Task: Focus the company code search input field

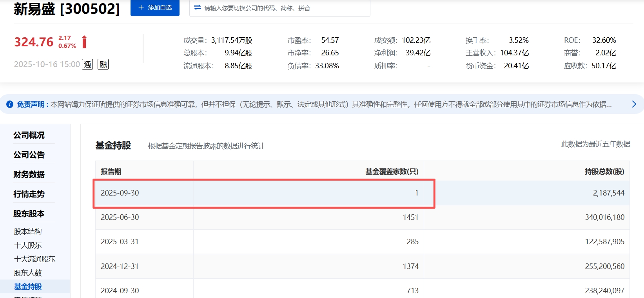Action: pyautogui.click(x=279, y=8)
